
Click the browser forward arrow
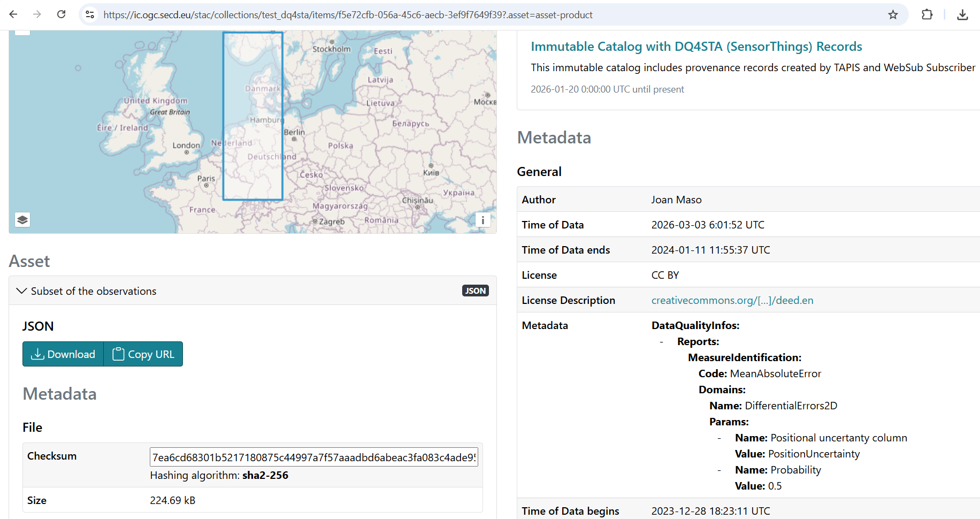tap(37, 14)
